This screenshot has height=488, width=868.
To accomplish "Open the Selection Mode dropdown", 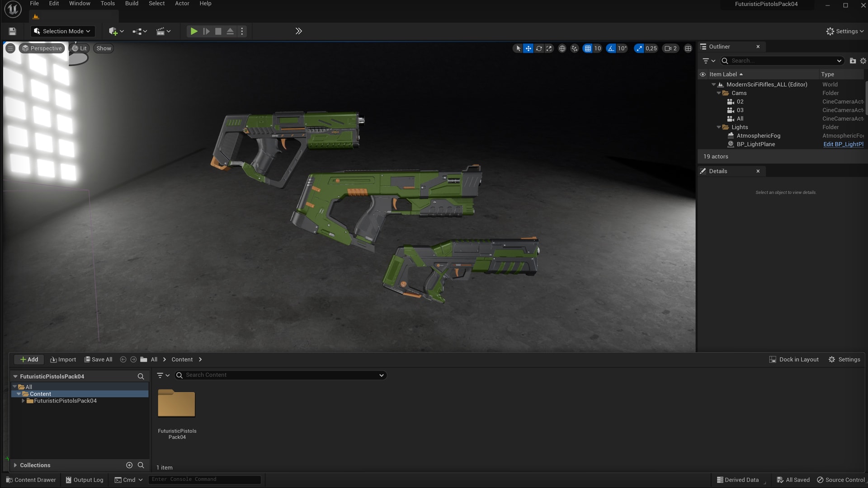I will pyautogui.click(x=62, y=31).
